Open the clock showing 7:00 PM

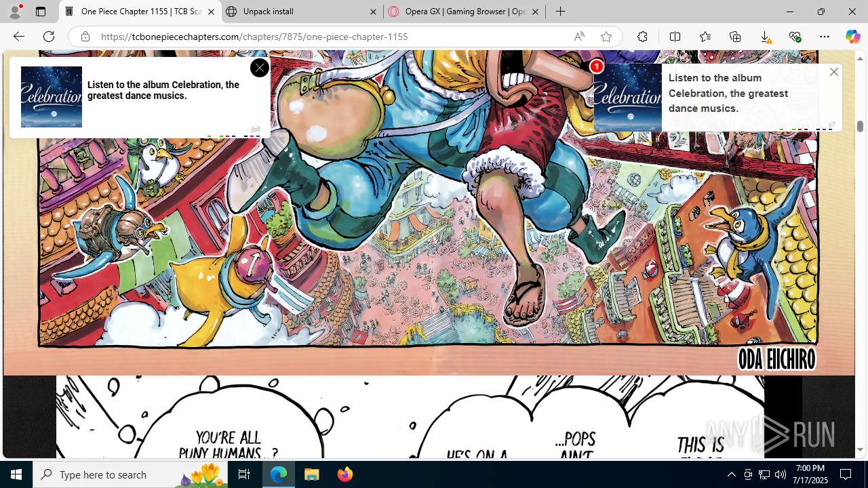click(811, 474)
